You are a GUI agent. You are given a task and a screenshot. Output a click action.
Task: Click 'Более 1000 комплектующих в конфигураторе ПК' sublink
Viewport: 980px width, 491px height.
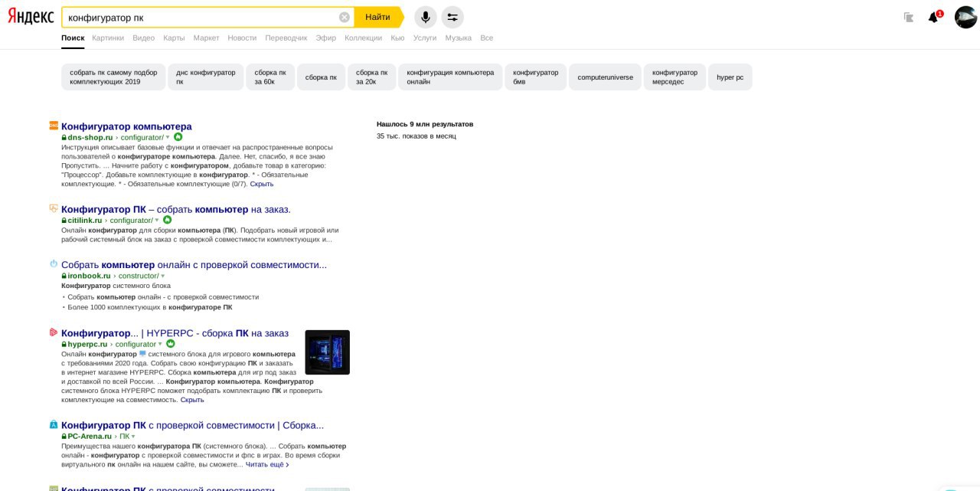coord(150,307)
